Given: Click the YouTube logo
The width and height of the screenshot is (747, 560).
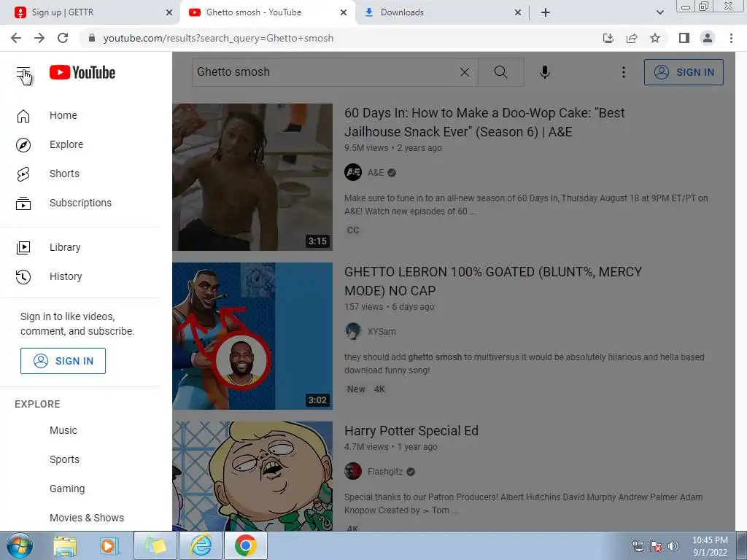Looking at the screenshot, I should coord(82,72).
